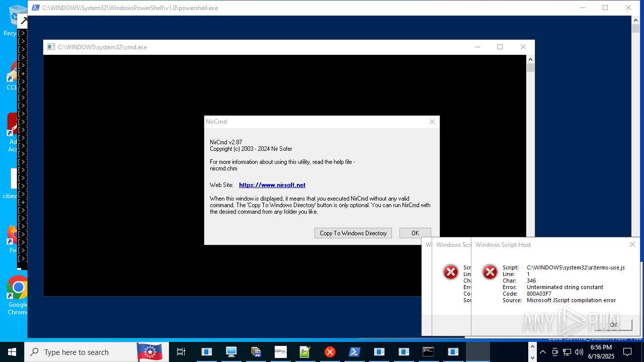644x362 pixels.
Task: Maximize the cmd.exe window
Action: click(500, 47)
